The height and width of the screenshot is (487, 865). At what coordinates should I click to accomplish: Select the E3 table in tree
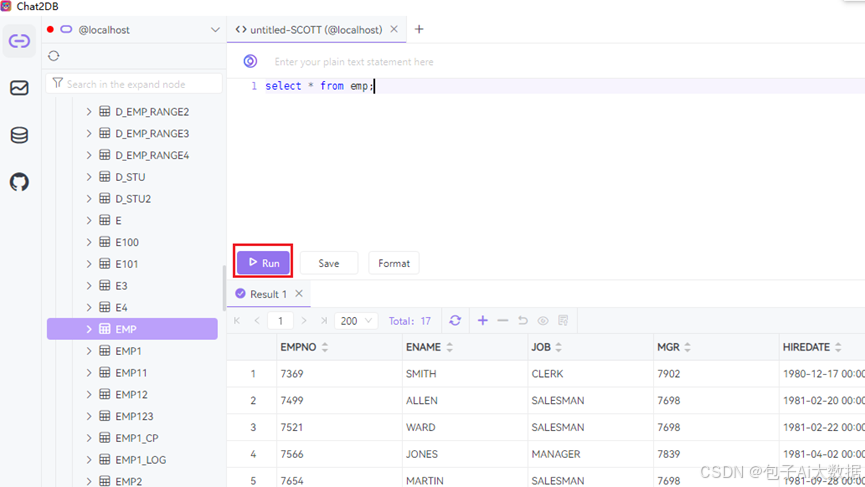click(x=121, y=286)
